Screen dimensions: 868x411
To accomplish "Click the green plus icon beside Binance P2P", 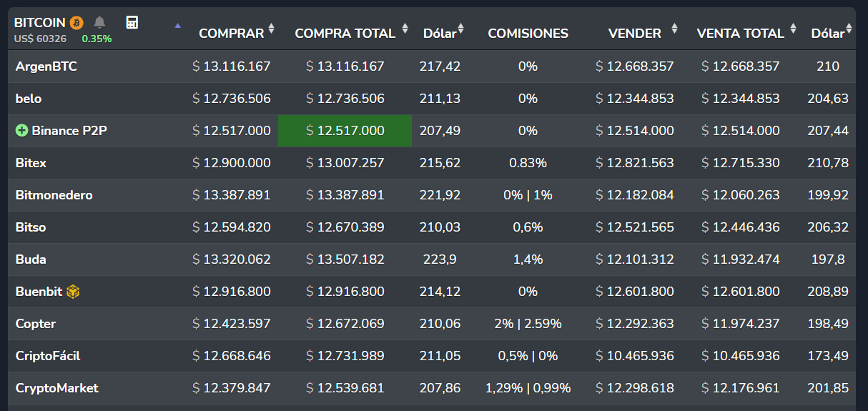I will coord(21,131).
